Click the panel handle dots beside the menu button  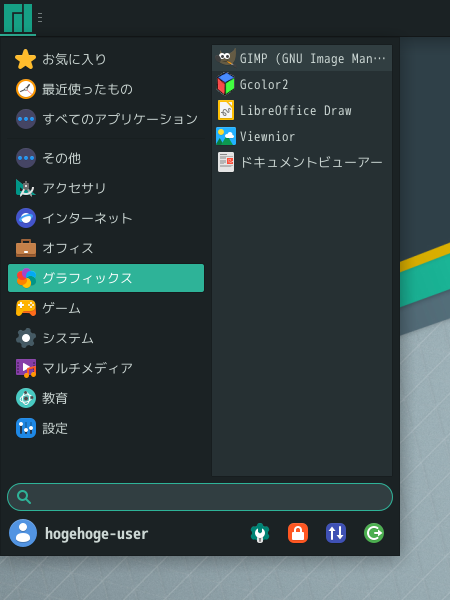pos(40,17)
